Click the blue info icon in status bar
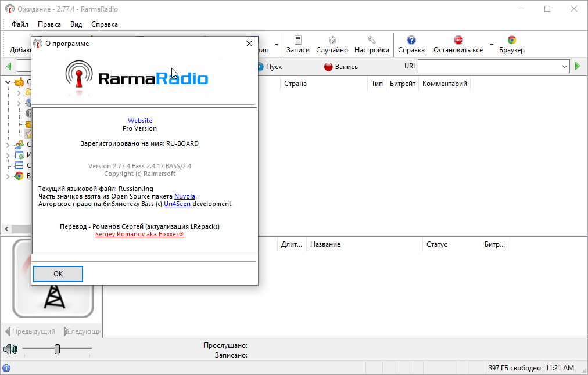The width and height of the screenshot is (588, 375). tap(6, 368)
